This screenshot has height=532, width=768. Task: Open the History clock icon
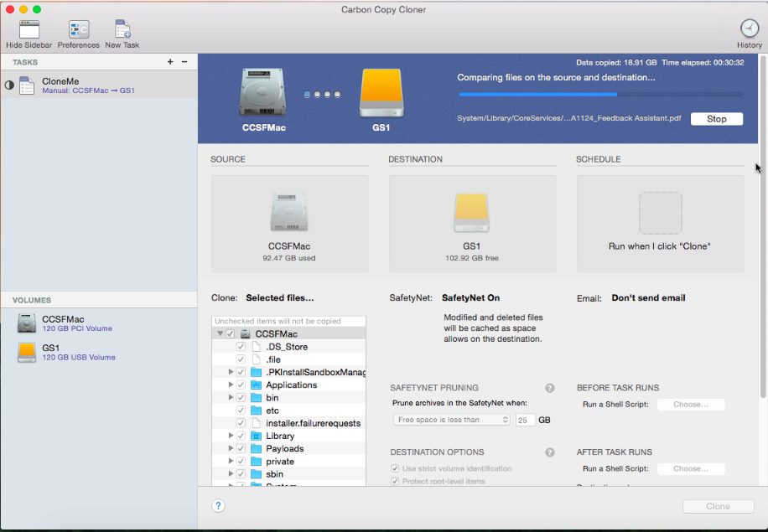[x=750, y=28]
